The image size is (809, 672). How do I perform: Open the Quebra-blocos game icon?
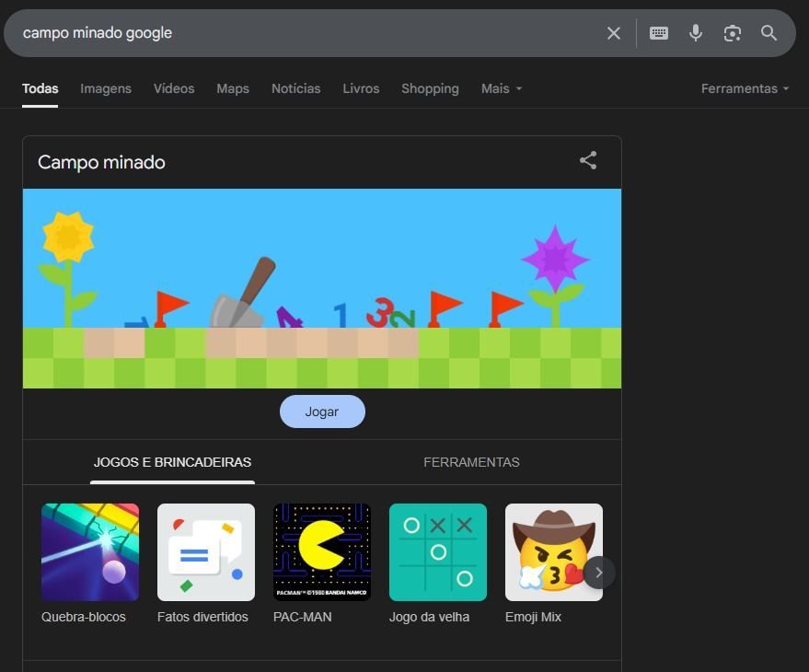90,552
